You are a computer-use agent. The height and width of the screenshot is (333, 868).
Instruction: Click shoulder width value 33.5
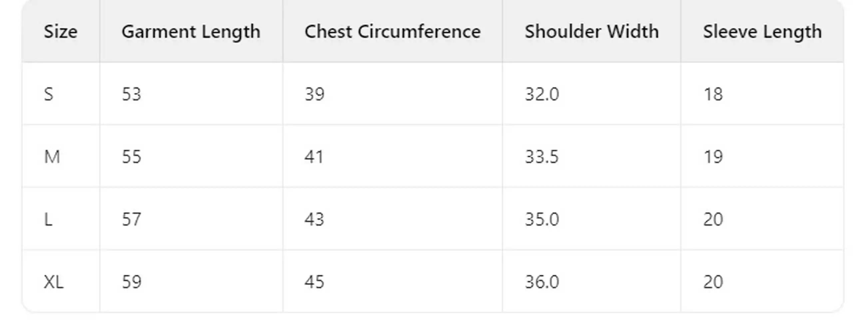point(542,157)
